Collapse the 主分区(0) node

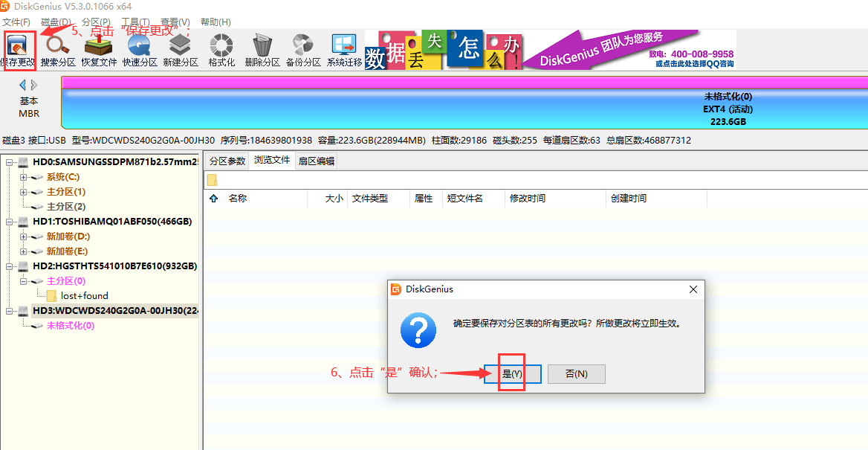click(23, 281)
